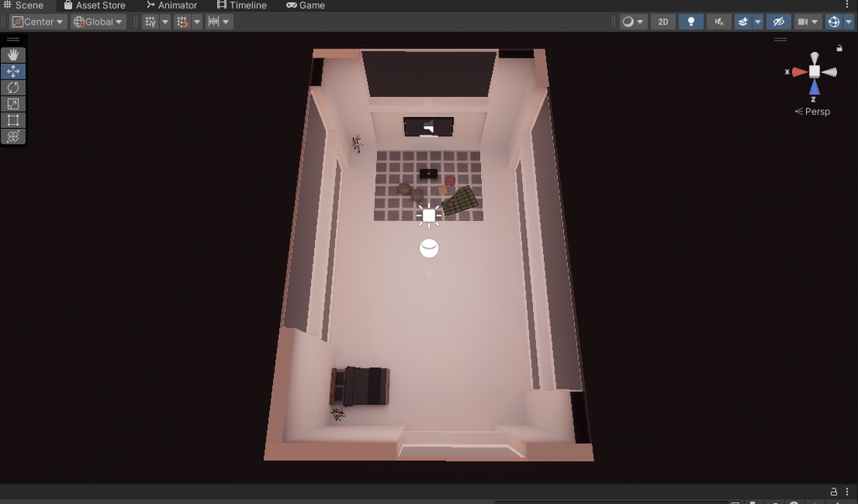Select the Rect transform tool
This screenshot has height=504, width=858.
tap(13, 121)
